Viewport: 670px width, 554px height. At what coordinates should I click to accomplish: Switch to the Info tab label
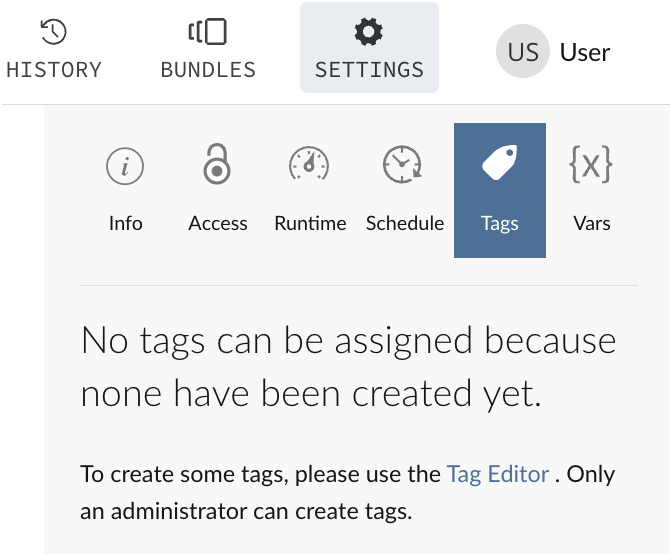(x=125, y=223)
